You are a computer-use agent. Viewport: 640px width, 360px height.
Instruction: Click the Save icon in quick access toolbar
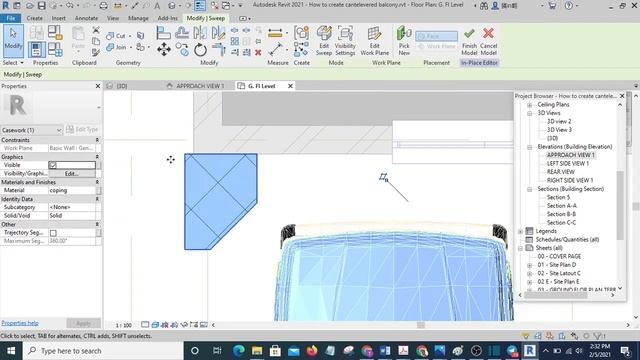click(x=42, y=6)
